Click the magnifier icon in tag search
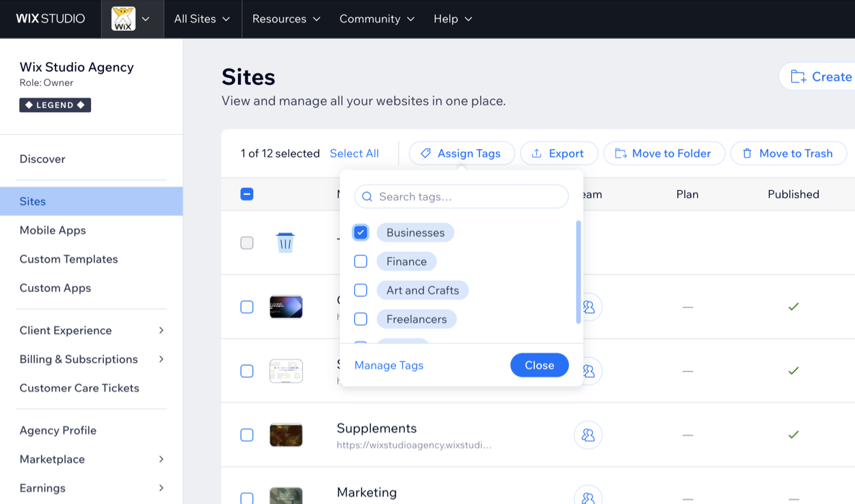The width and height of the screenshot is (855, 504). click(x=367, y=197)
